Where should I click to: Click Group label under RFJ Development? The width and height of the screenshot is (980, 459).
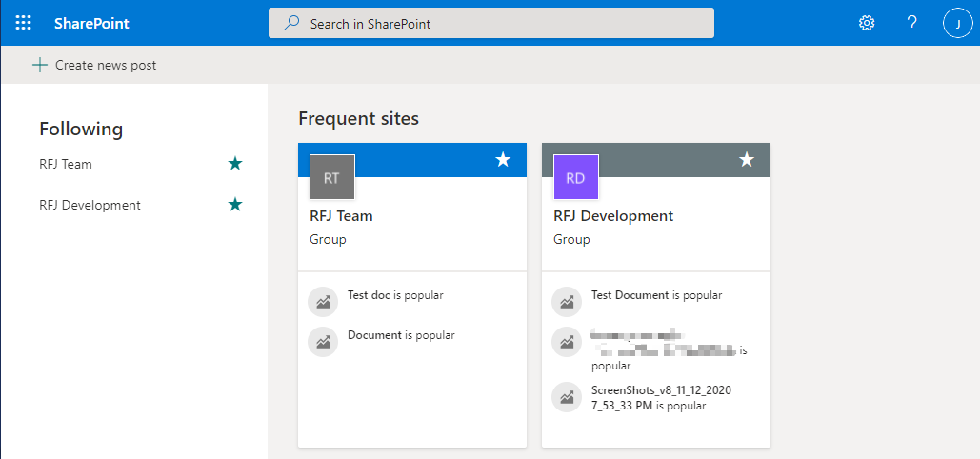point(571,240)
